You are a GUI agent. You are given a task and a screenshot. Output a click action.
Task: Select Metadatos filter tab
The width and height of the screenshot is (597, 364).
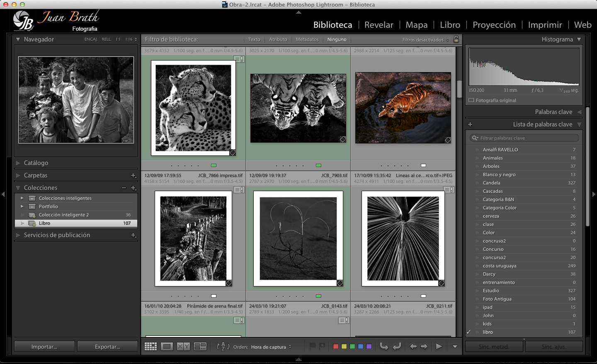click(x=307, y=39)
